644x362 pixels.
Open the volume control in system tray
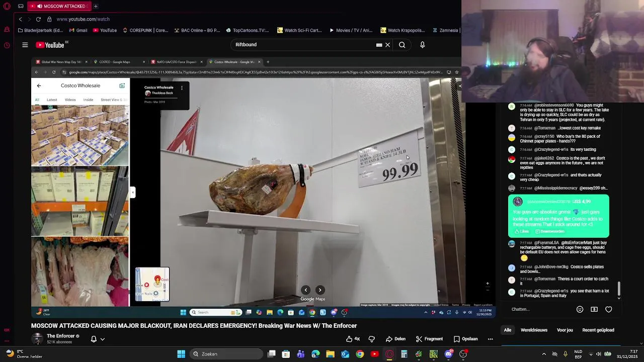[x=598, y=354]
